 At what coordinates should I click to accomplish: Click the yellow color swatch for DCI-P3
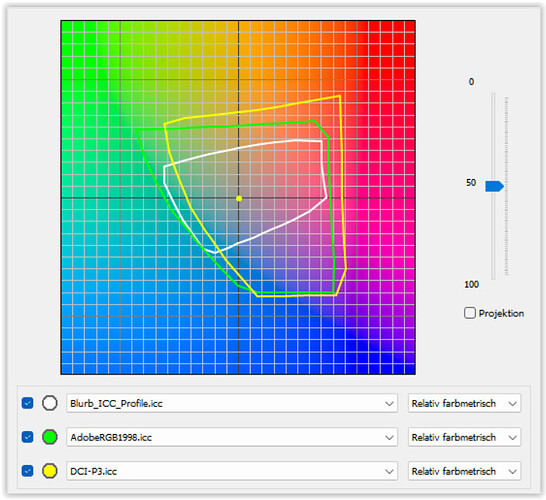50,471
